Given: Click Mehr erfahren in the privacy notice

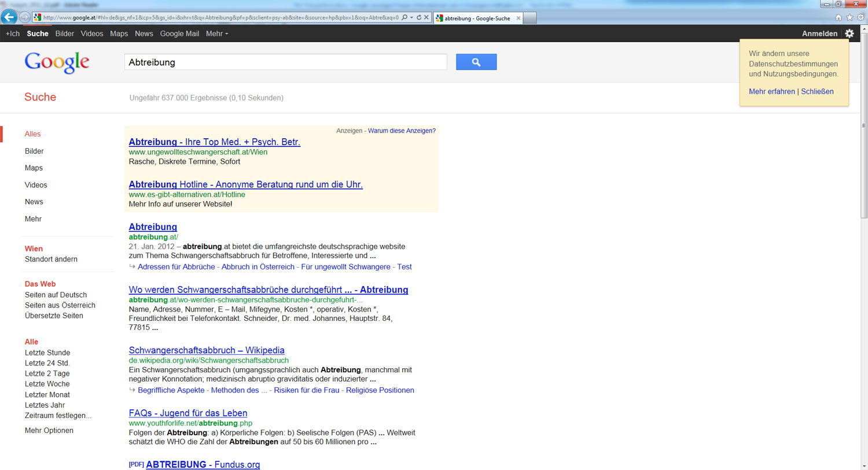Looking at the screenshot, I should [x=772, y=91].
